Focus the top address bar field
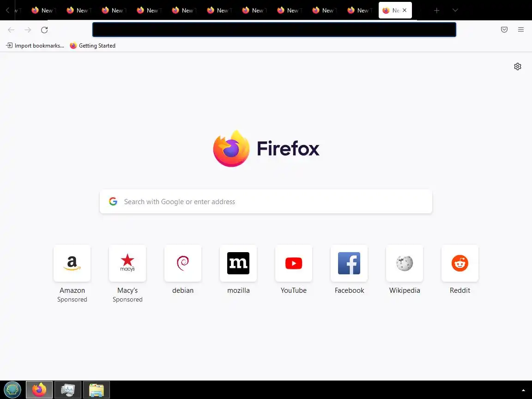The width and height of the screenshot is (532, 399). (x=274, y=30)
